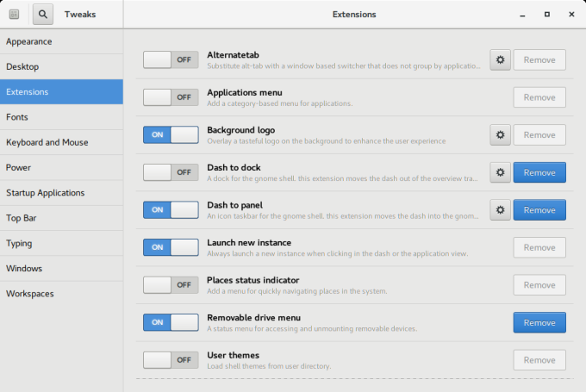Enable User themes extension switch
This screenshot has width=586, height=392.
[x=171, y=360]
